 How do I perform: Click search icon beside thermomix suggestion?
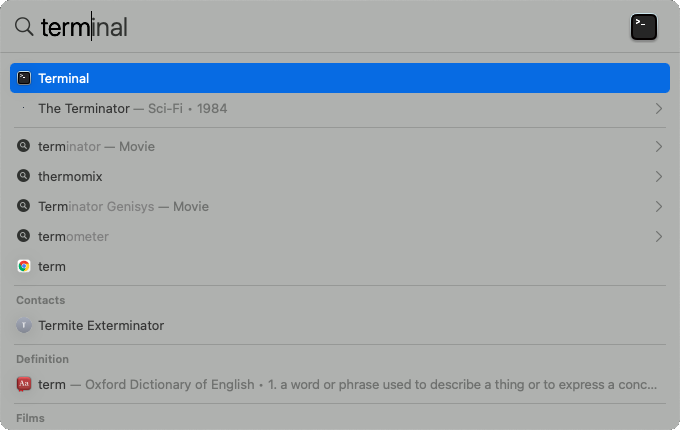23,176
